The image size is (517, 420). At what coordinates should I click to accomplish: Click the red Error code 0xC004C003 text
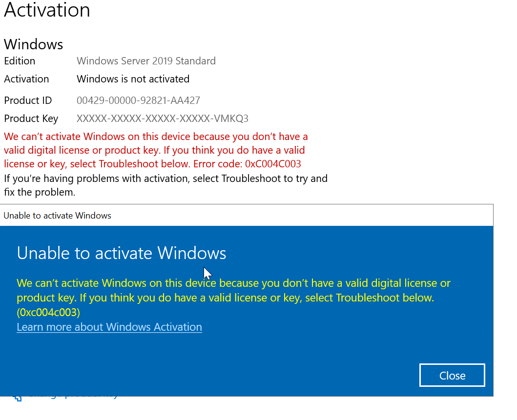point(247,164)
